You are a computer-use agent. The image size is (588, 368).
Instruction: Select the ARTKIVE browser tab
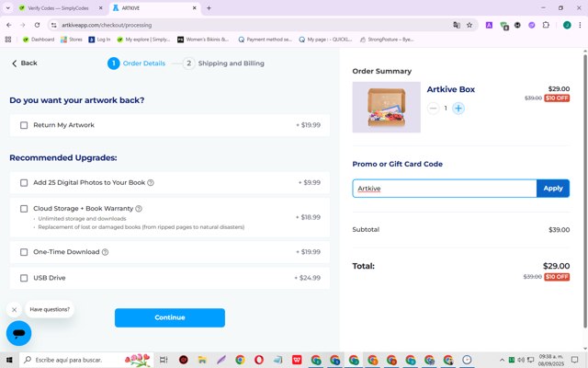pos(154,8)
